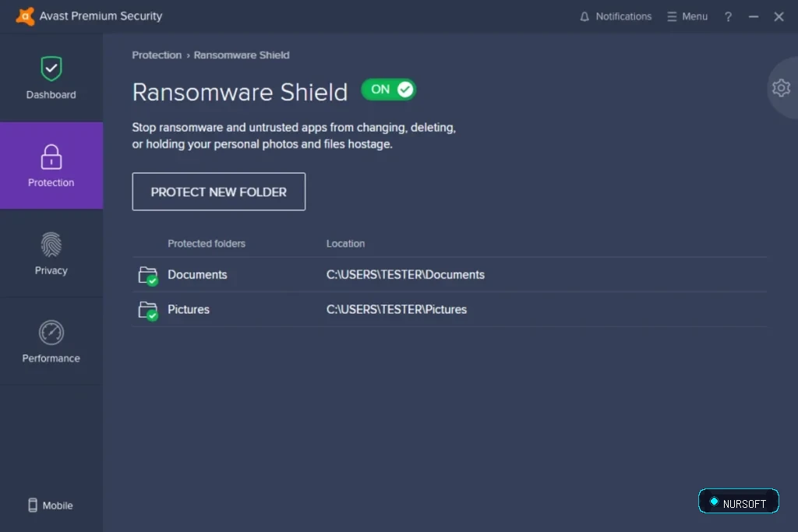This screenshot has width=798, height=532.
Task: Open Notifications bell
Action: (616, 16)
